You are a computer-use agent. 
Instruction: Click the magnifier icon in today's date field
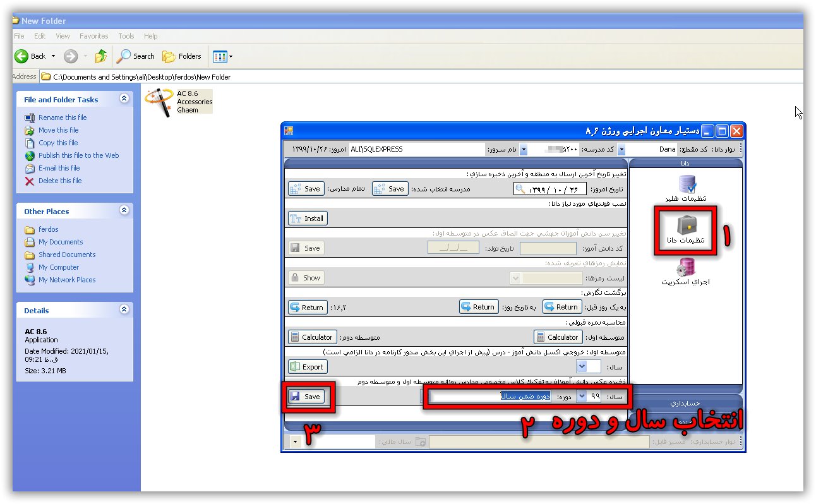click(520, 189)
